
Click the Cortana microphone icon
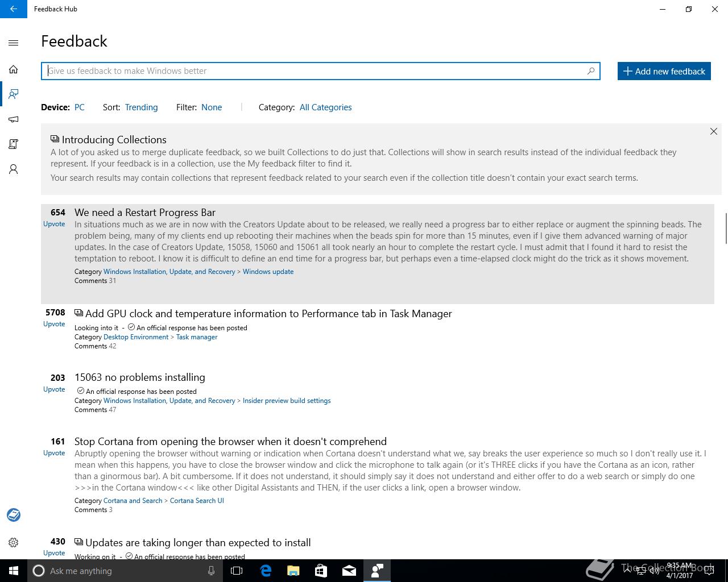click(211, 571)
